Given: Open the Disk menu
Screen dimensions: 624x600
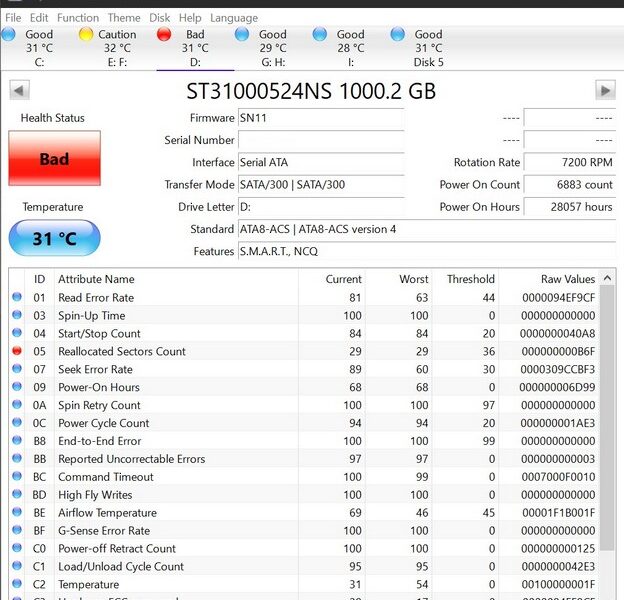Looking at the screenshot, I should 160,18.
